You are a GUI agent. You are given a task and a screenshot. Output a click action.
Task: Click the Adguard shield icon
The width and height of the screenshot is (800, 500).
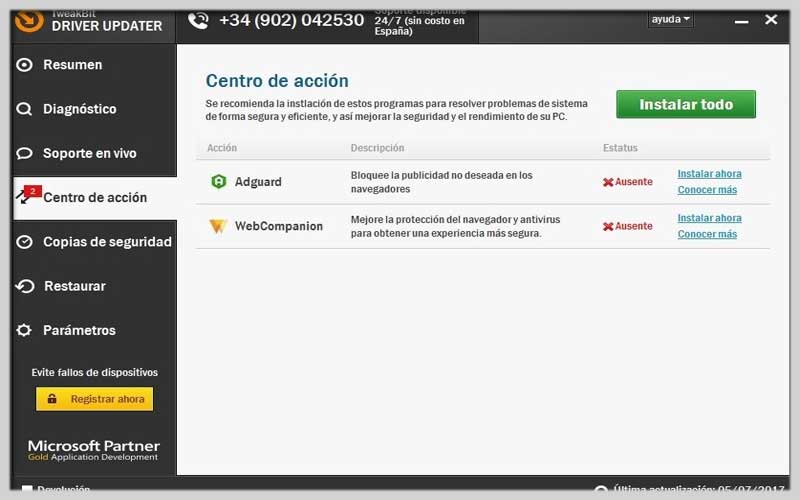pos(218,182)
